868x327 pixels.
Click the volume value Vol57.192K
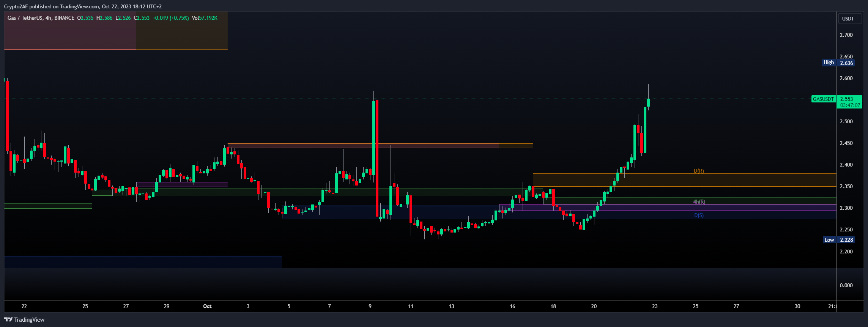(x=205, y=18)
